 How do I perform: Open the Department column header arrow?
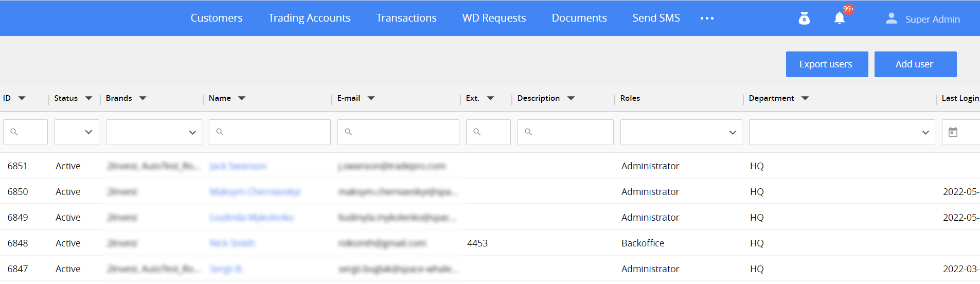(x=805, y=98)
